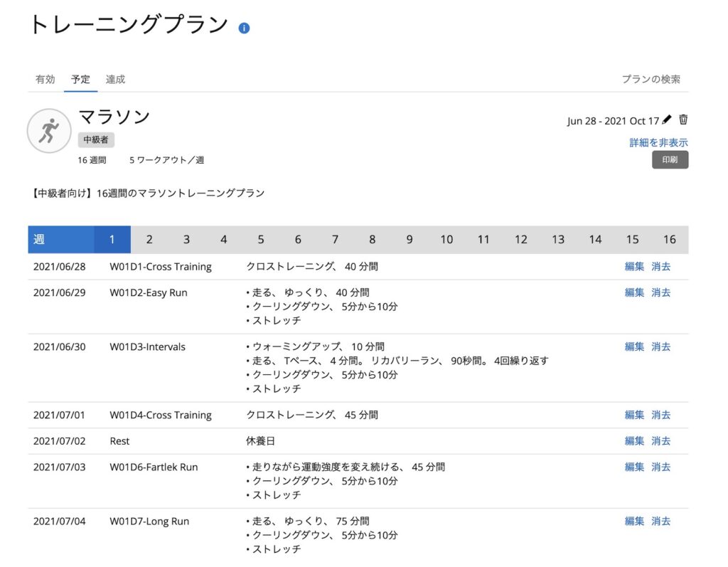Select week 1 in the week bar

pos(112,239)
